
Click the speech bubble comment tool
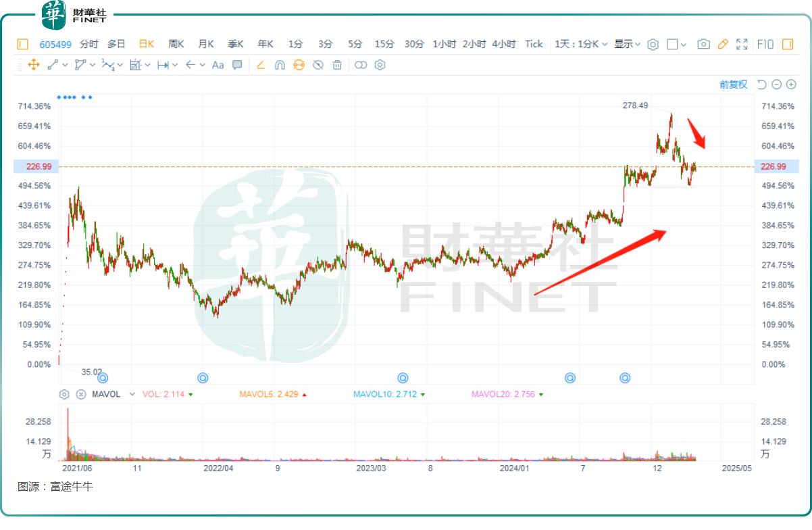237,65
